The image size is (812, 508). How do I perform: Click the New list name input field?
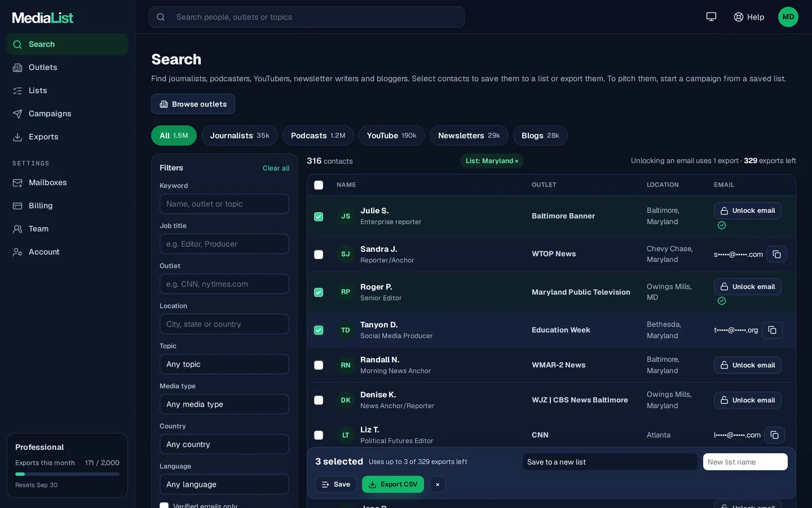click(745, 462)
